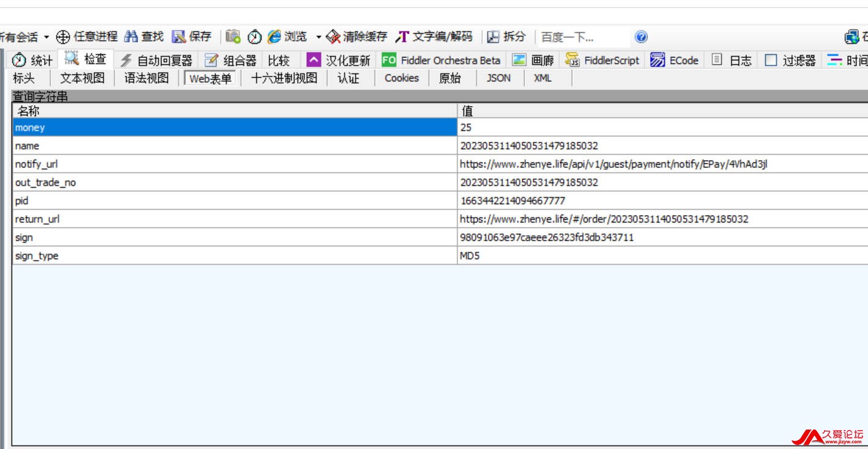This screenshot has width=868, height=449.
Task: Click the stopwatch timer toolbar icon
Action: 254,37
